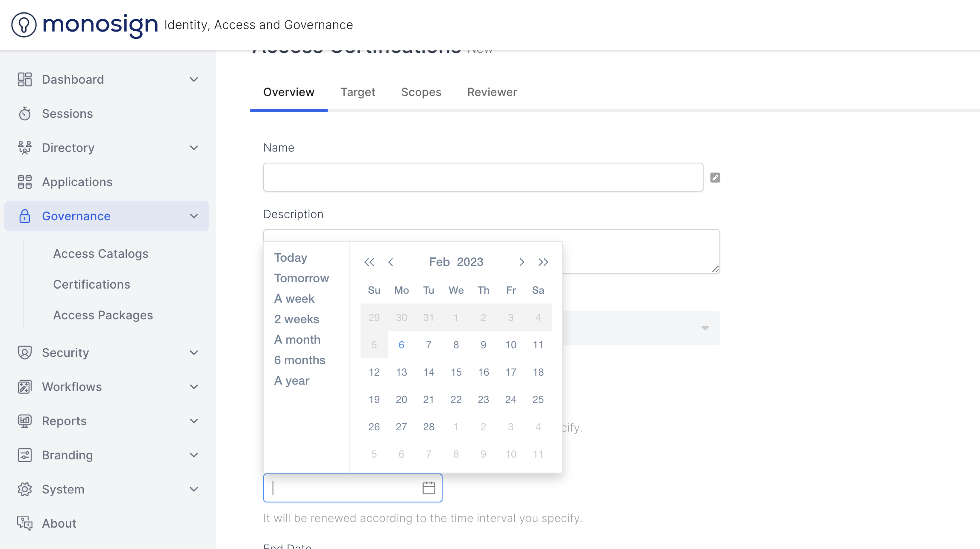Jump to previous year with double-left arrows
Screen dimensions: 980x549
(x=369, y=262)
